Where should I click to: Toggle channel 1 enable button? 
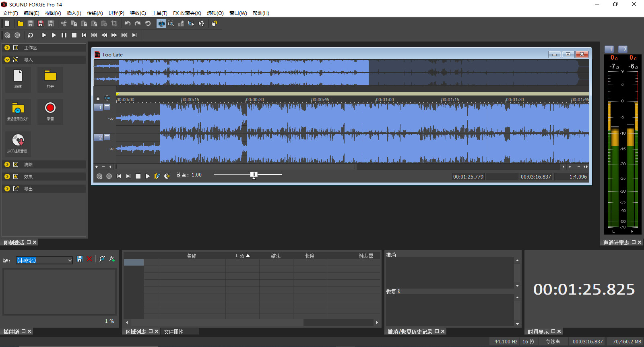(99, 107)
